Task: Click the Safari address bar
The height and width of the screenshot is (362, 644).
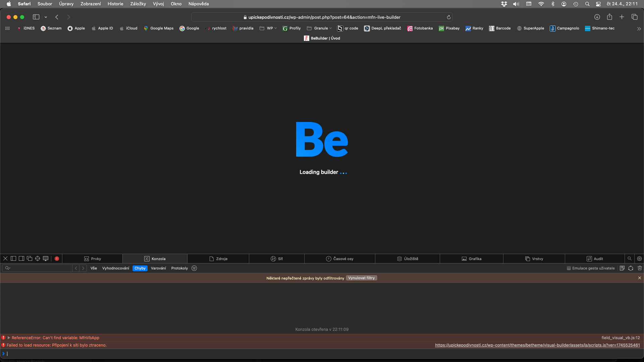Action: coord(322,17)
